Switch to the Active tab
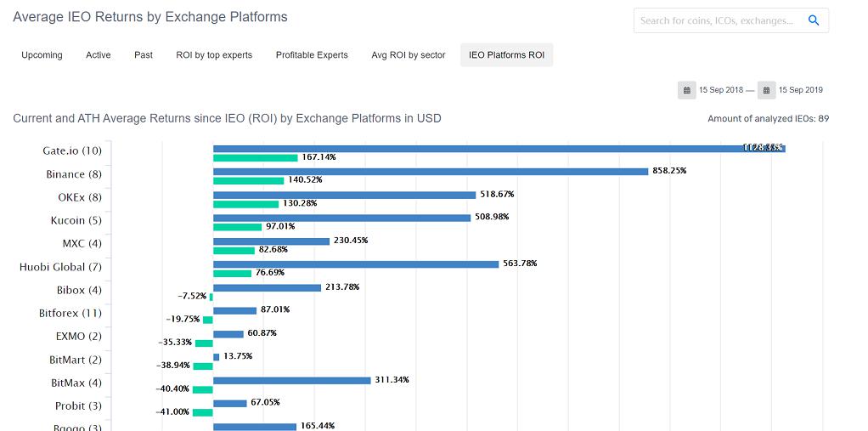The width and height of the screenshot is (868, 431). 99,55
